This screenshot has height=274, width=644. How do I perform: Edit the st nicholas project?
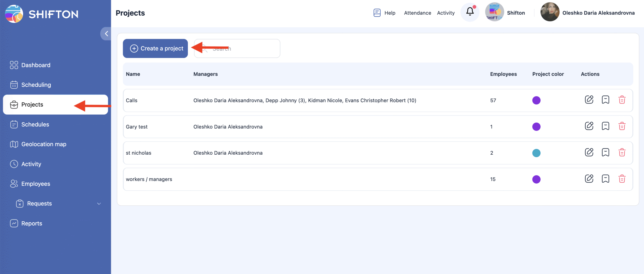(x=589, y=152)
